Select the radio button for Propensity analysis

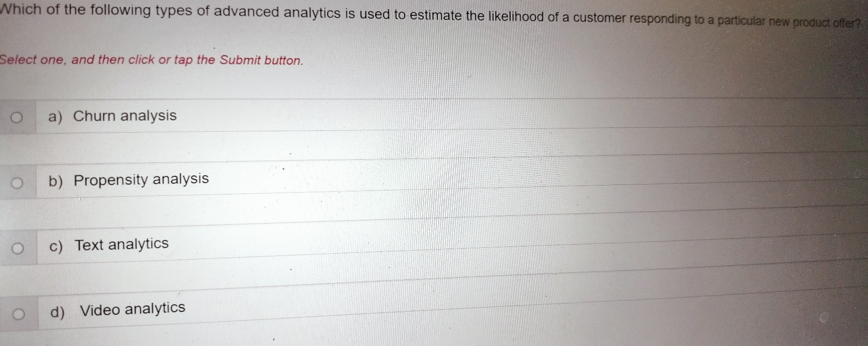click(17, 182)
